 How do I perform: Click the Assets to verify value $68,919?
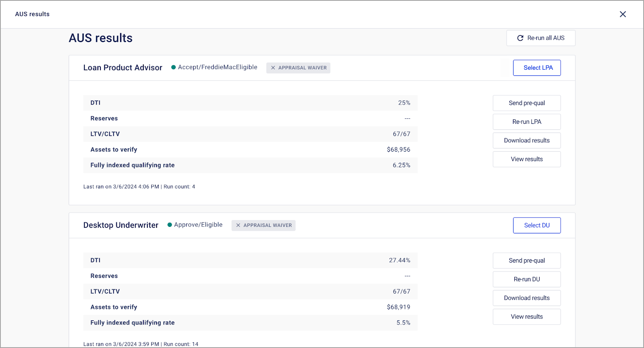point(399,307)
